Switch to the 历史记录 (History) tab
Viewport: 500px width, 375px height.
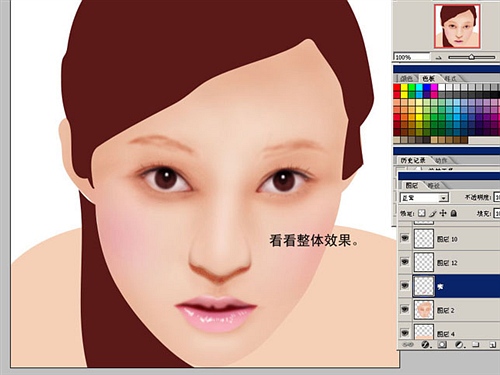[413, 160]
